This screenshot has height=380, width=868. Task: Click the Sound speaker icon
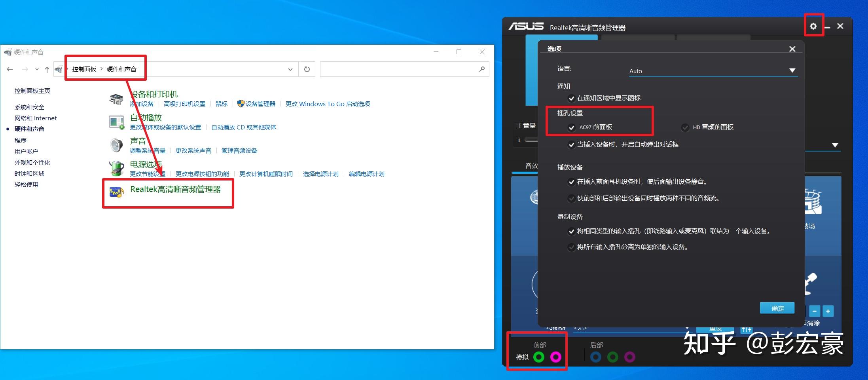(x=116, y=145)
